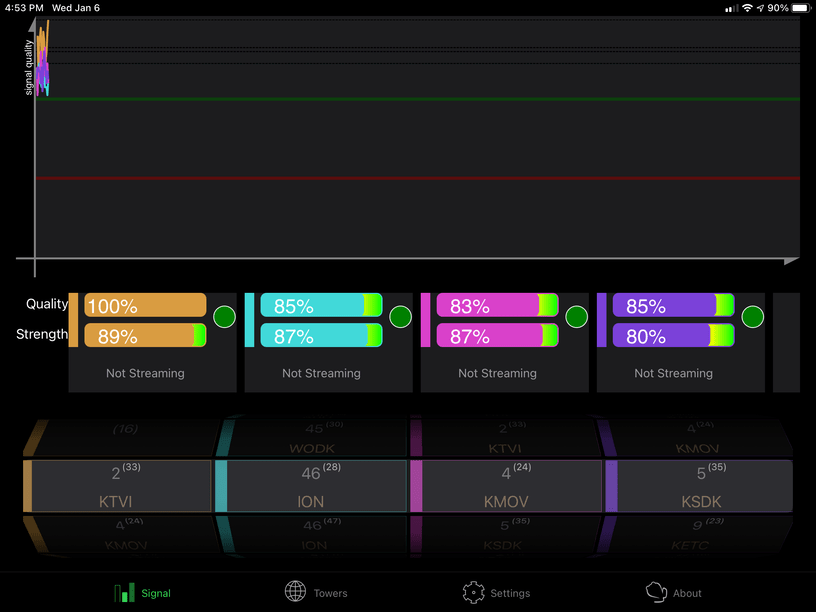The image size is (816, 612).
Task: Choose KSDK channel 5 on purple tuner
Action: (699, 486)
